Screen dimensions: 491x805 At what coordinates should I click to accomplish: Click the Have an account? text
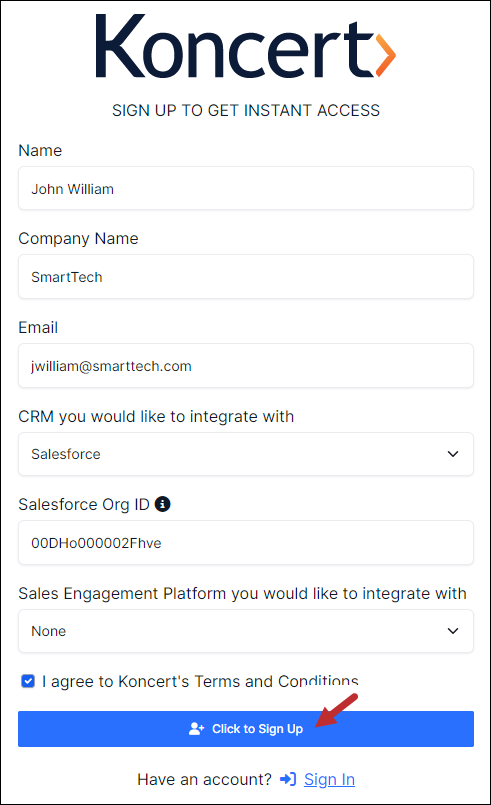tap(204, 779)
